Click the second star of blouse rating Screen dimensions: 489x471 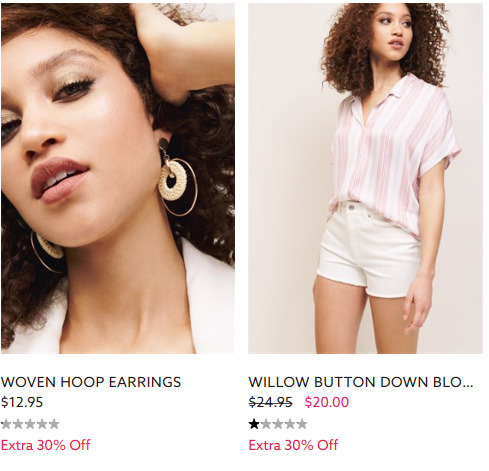click(266, 424)
